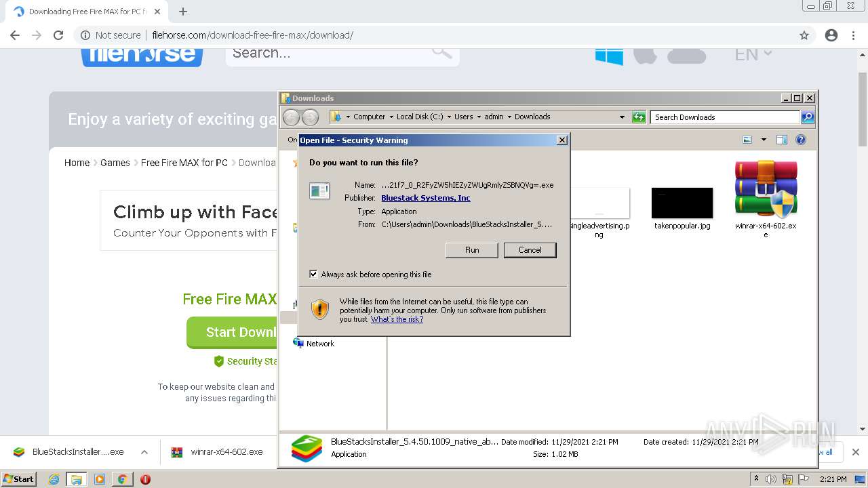The width and height of the screenshot is (868, 488).
Task: Expand options for BlueStacksInstaller download item
Action: click(x=144, y=452)
